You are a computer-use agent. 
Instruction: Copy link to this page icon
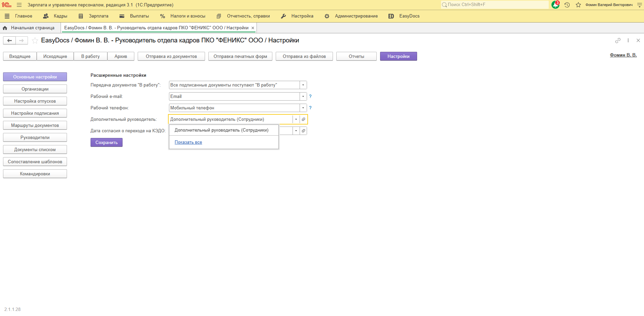(x=618, y=40)
